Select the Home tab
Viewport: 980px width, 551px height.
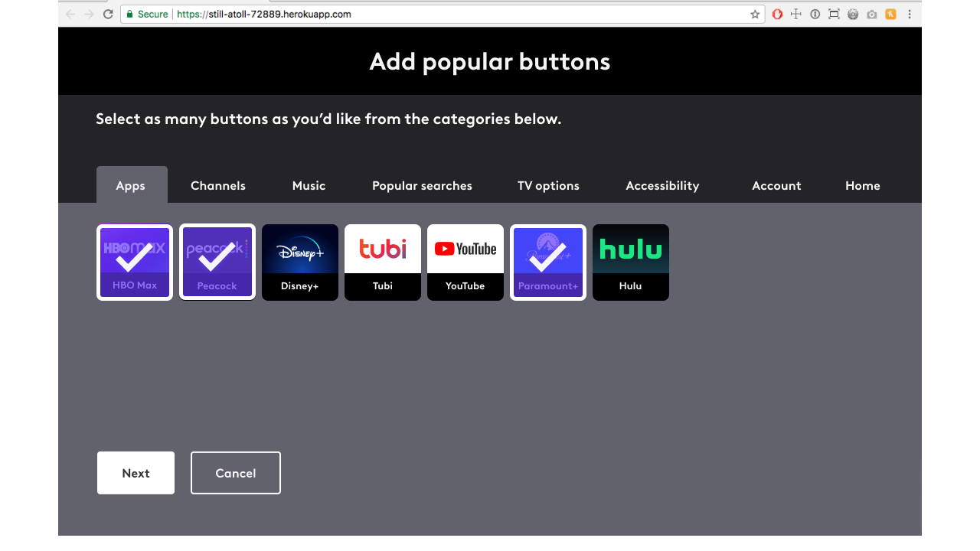[863, 185]
